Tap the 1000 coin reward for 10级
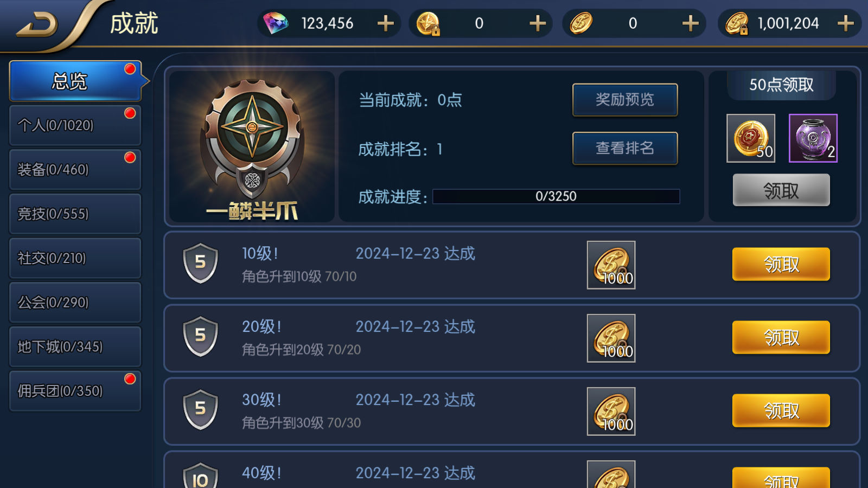The height and width of the screenshot is (488, 868). pos(611,265)
